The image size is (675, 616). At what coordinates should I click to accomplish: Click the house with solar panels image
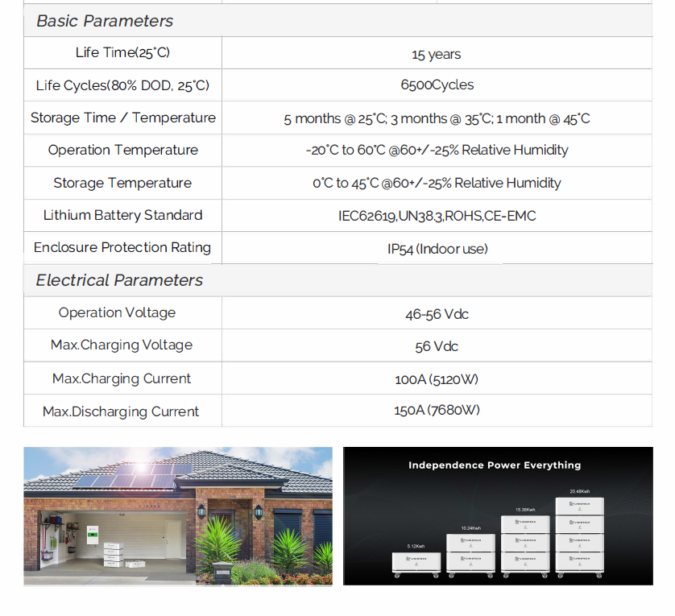[177, 515]
